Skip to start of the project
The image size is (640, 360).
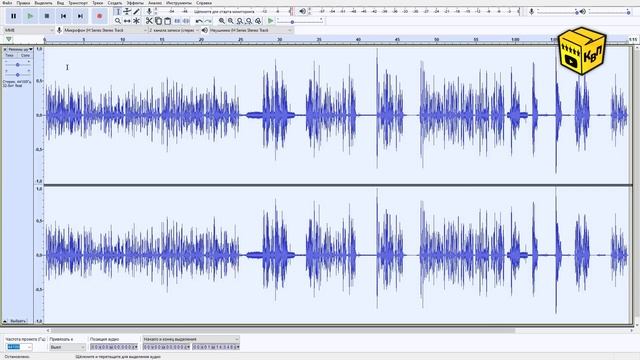pyautogui.click(x=64, y=16)
